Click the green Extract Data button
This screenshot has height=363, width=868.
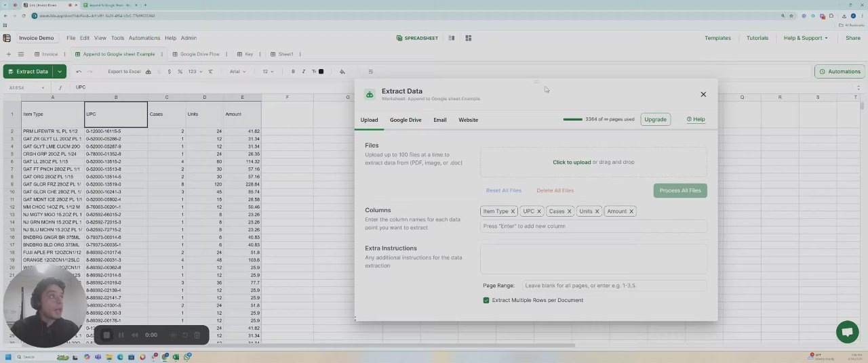click(27, 71)
